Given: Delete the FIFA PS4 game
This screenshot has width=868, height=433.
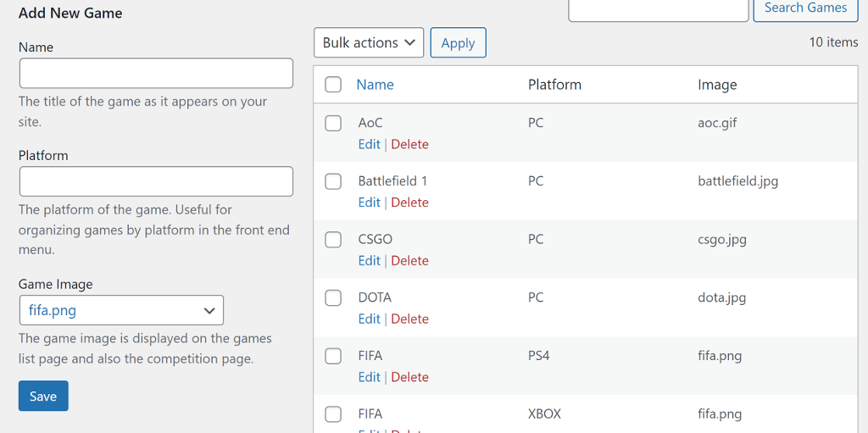Looking at the screenshot, I should point(409,377).
